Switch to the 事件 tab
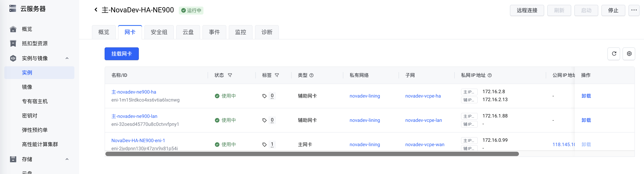This screenshot has width=644, height=174. point(214,32)
